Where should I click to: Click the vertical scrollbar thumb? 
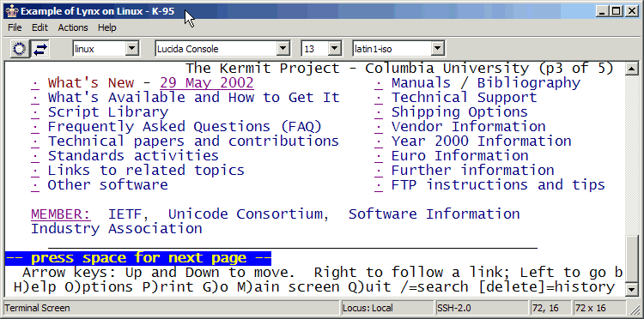pos(631,260)
